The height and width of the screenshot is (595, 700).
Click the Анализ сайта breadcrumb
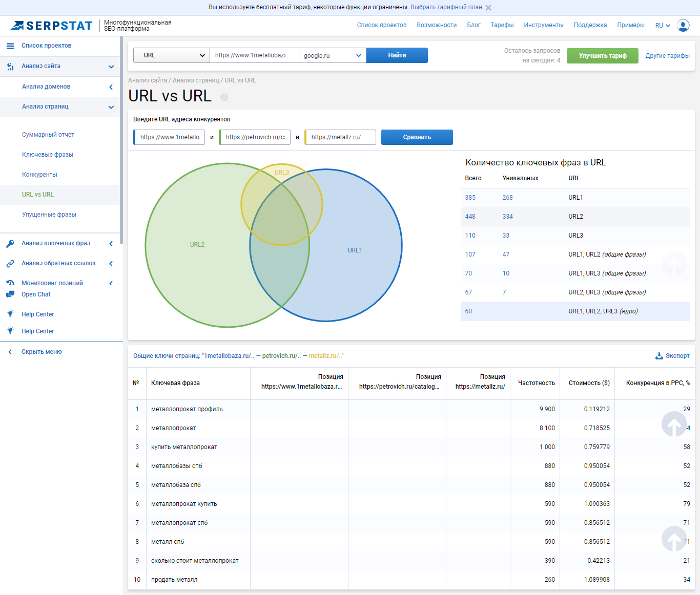148,80
